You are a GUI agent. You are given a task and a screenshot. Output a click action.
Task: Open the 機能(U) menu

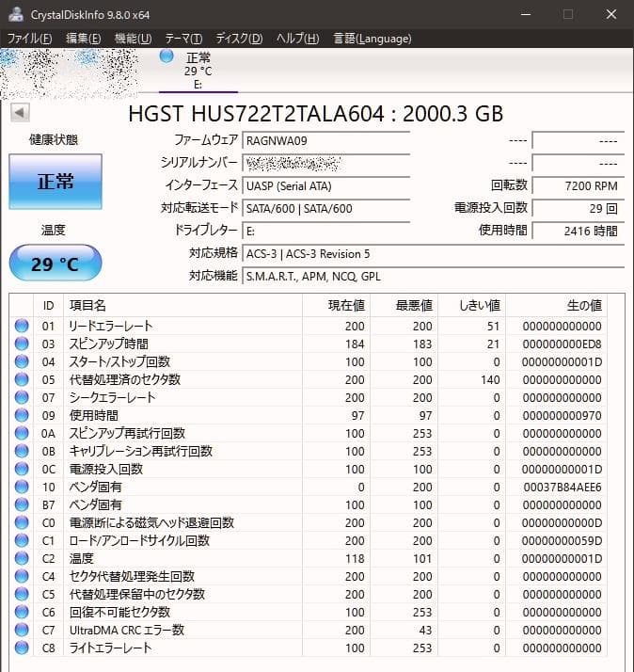pyautogui.click(x=134, y=39)
